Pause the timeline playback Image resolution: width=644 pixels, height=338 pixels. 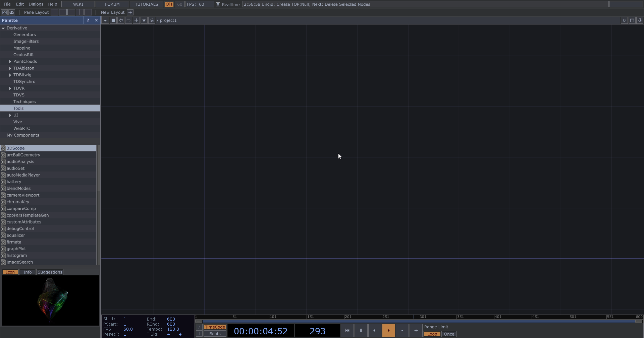pyautogui.click(x=361, y=331)
